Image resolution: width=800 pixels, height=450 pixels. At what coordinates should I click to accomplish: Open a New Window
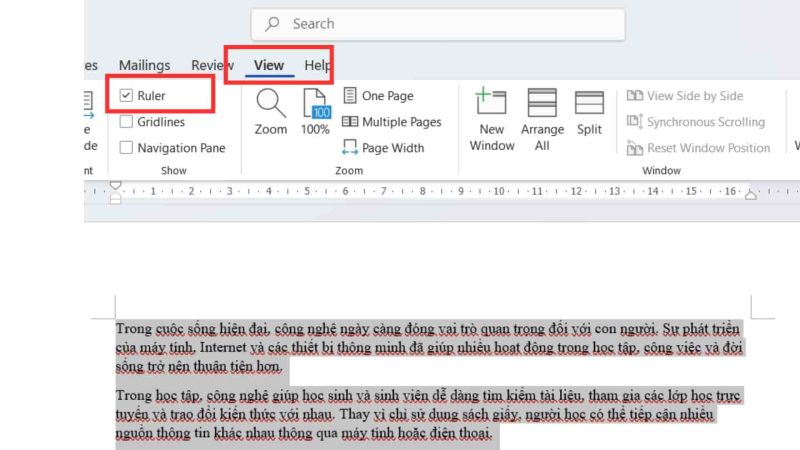(x=492, y=120)
